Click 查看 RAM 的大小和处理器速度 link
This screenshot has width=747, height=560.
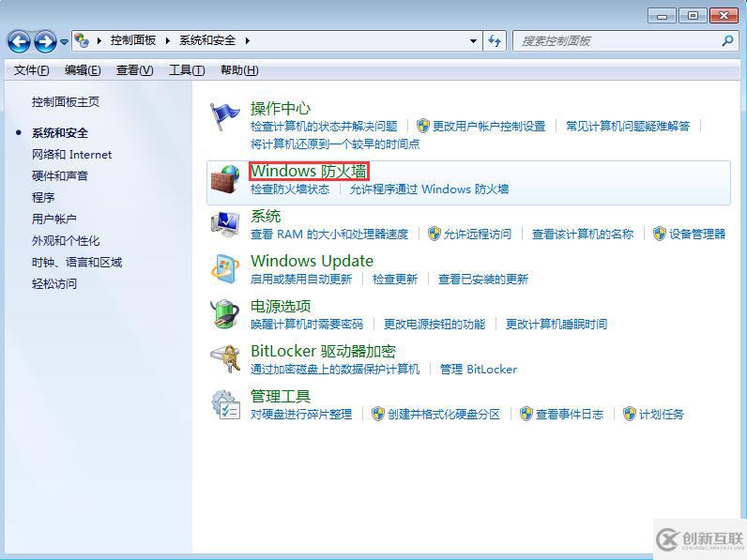click(x=329, y=235)
